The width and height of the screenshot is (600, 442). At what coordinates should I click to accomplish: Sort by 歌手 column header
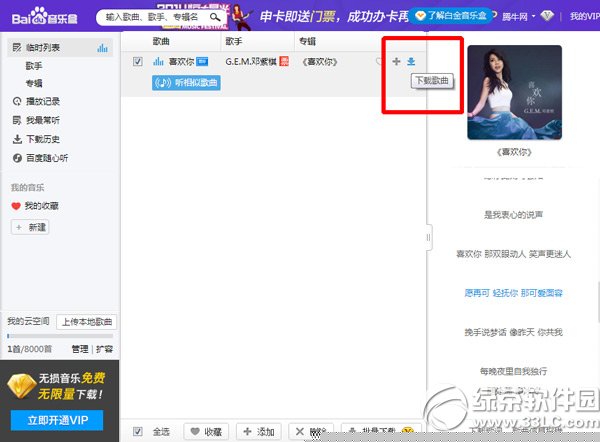(x=233, y=41)
